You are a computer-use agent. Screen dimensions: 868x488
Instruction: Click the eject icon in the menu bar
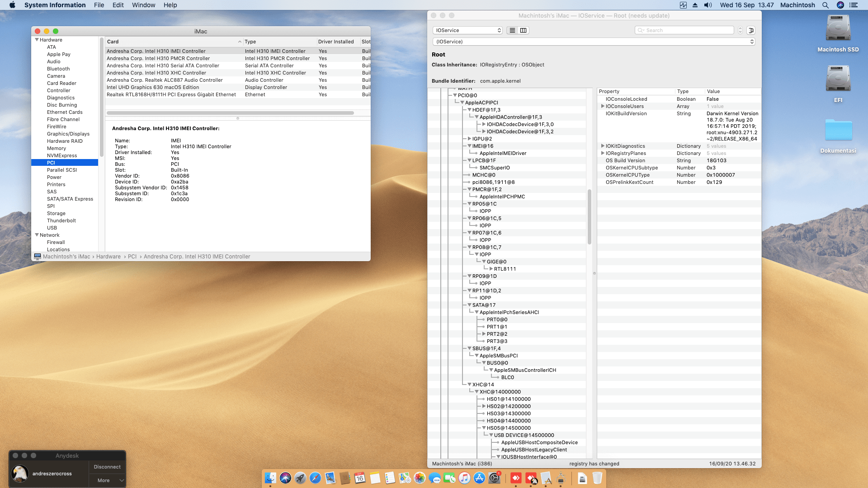(x=695, y=5)
